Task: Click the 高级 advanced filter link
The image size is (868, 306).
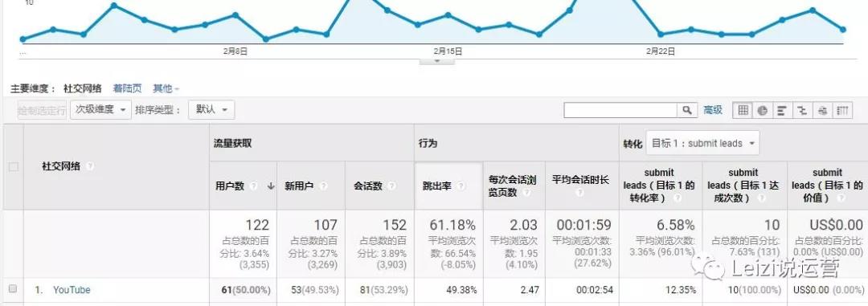Action: click(x=713, y=110)
